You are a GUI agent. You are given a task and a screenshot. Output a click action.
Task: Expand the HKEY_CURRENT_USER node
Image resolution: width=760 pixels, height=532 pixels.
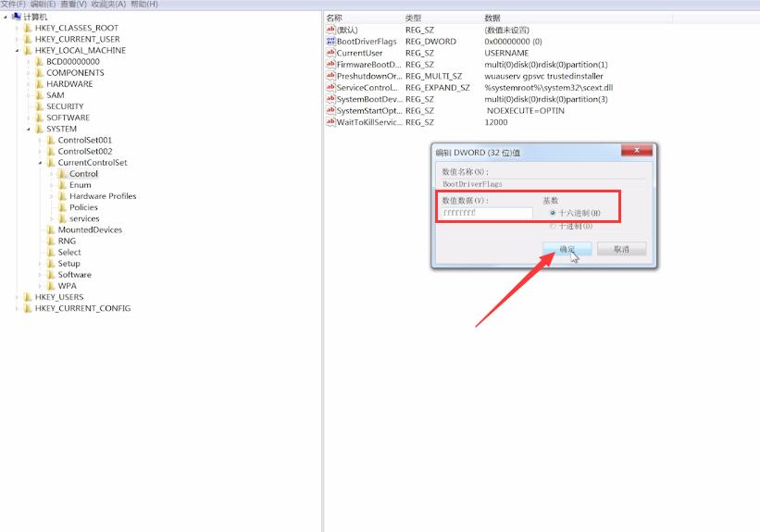(x=17, y=39)
